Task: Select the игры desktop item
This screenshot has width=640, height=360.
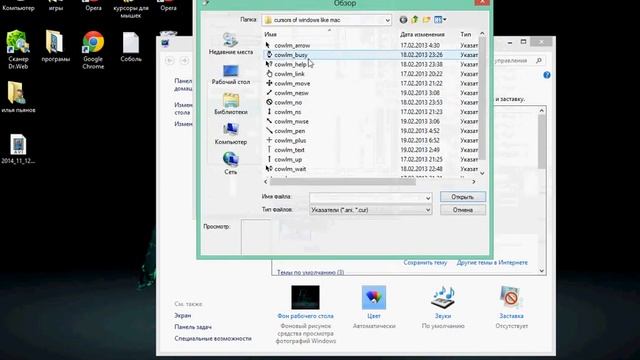Action: click(x=56, y=6)
